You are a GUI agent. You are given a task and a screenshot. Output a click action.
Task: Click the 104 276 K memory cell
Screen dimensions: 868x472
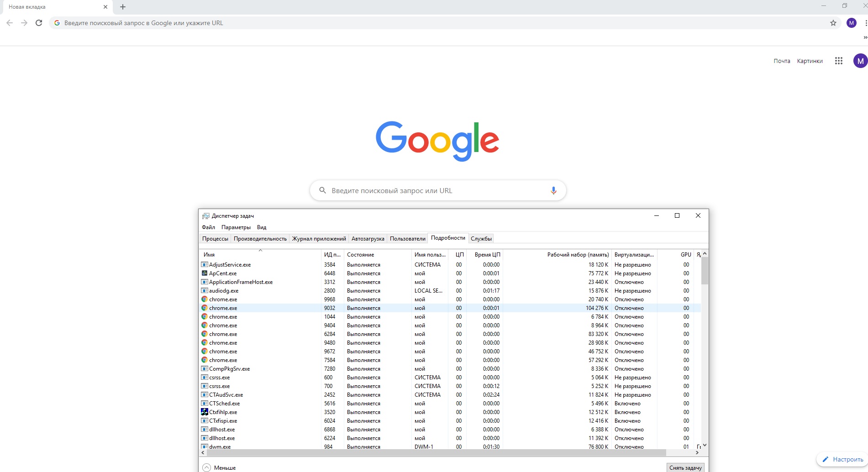point(597,308)
